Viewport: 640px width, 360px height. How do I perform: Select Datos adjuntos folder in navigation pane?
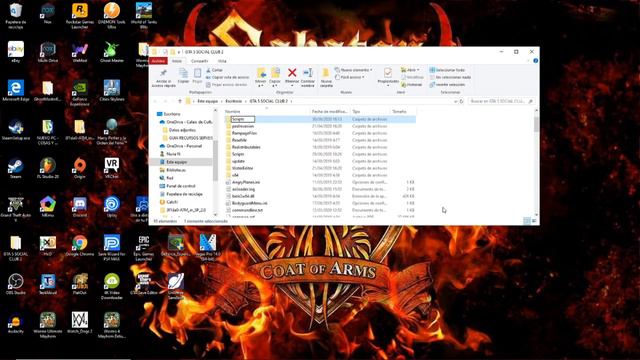182,130
